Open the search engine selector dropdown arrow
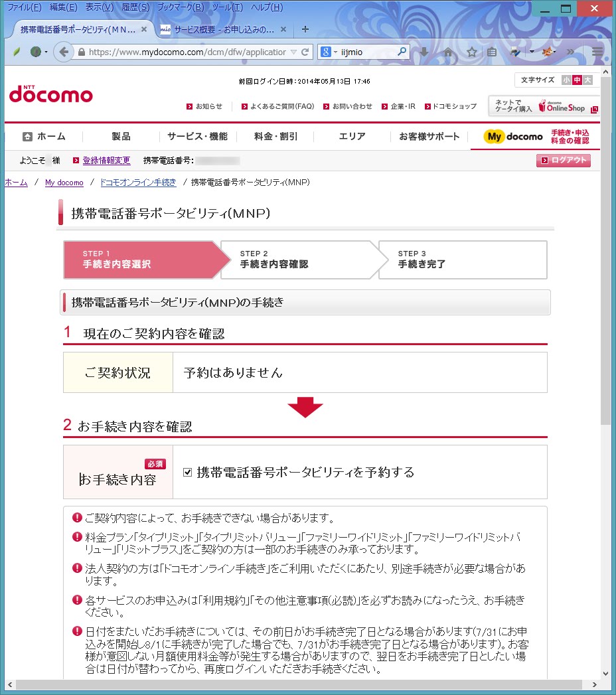This screenshot has height=695, width=616. click(335, 52)
